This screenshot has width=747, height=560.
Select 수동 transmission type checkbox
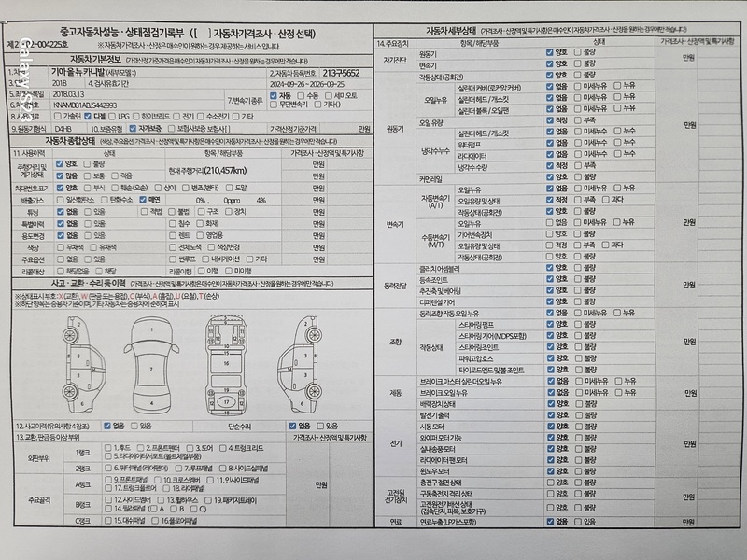[300, 96]
